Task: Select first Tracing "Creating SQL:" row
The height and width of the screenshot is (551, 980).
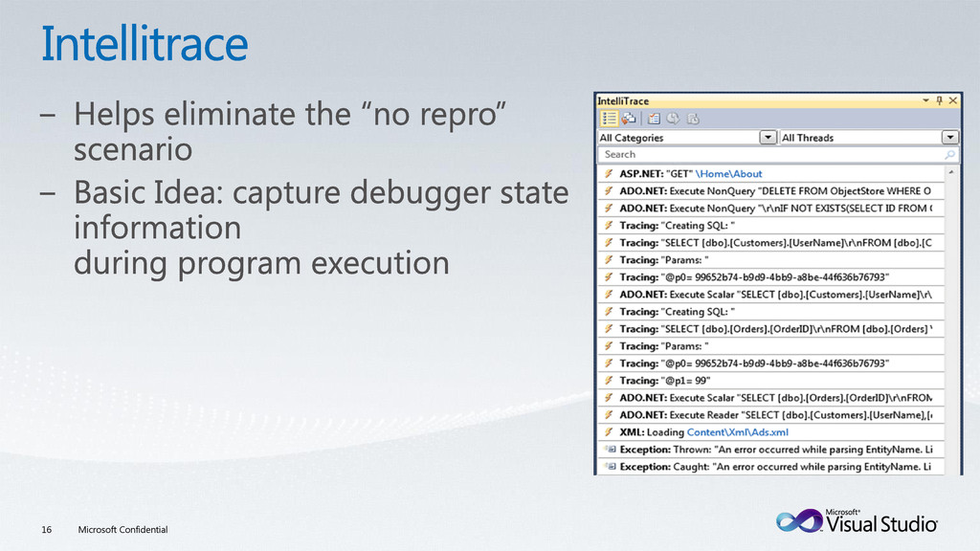Action: tap(770, 226)
